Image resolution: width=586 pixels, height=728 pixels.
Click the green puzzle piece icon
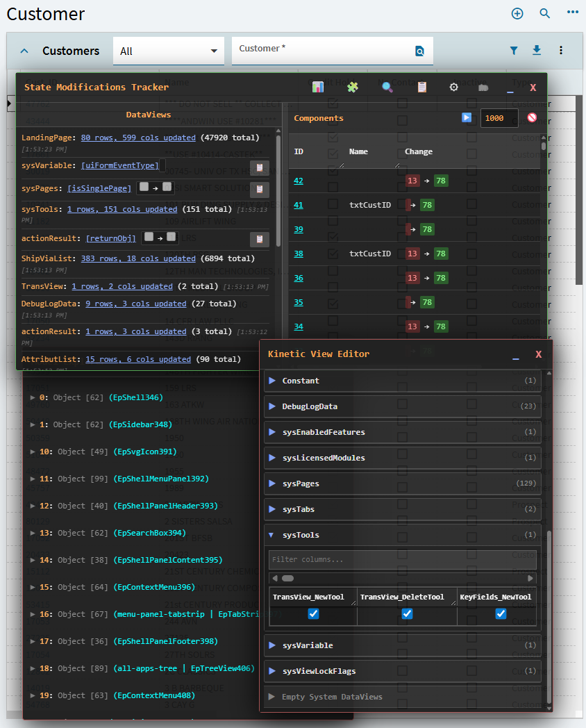pyautogui.click(x=352, y=87)
